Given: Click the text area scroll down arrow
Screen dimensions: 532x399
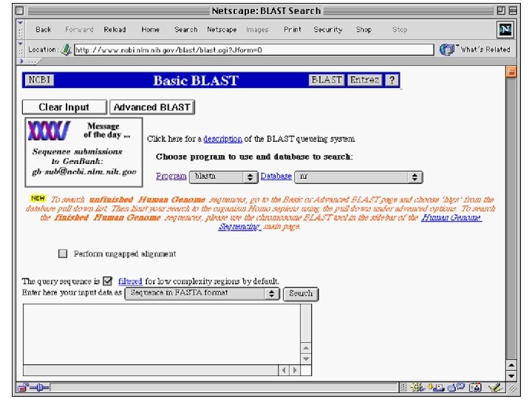Looking at the screenshot, I should click(x=306, y=358).
